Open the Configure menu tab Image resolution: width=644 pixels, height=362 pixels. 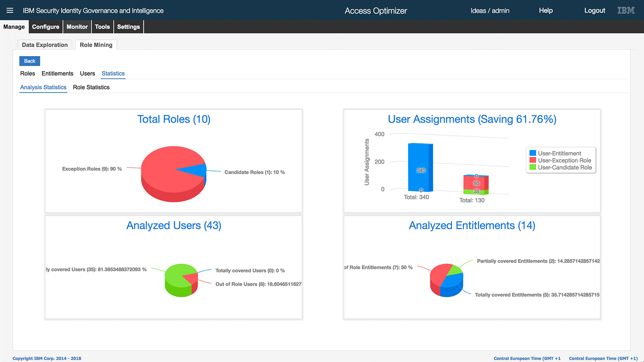click(x=45, y=27)
